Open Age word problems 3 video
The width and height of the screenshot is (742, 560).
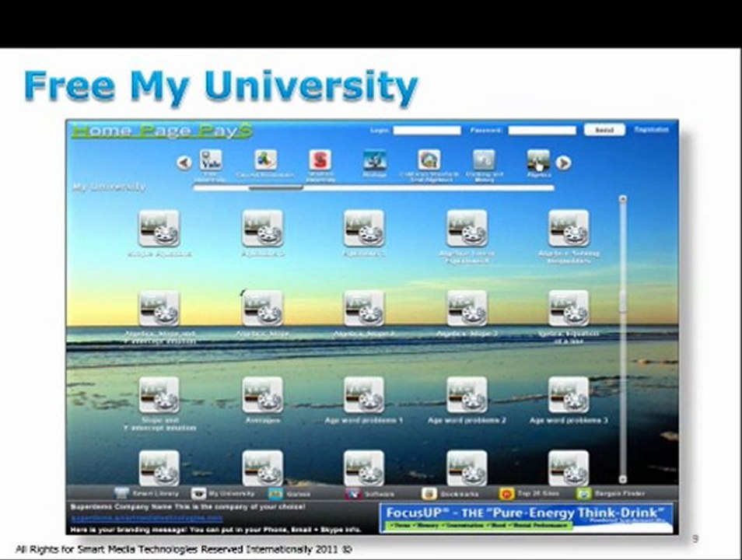coord(569,395)
